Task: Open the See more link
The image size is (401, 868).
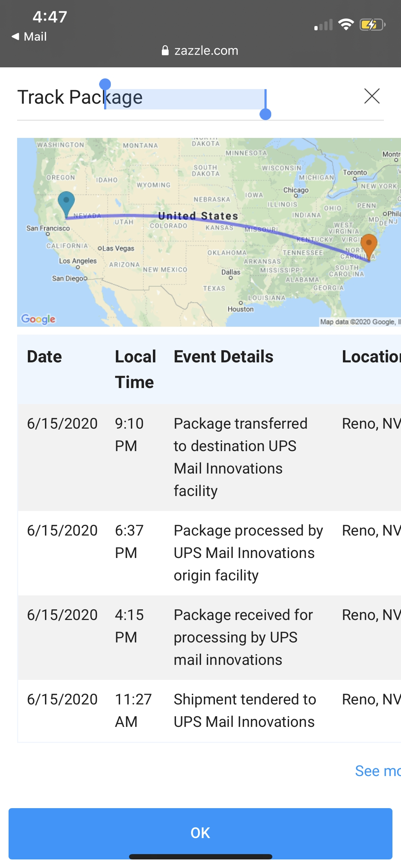Action: coord(377,771)
